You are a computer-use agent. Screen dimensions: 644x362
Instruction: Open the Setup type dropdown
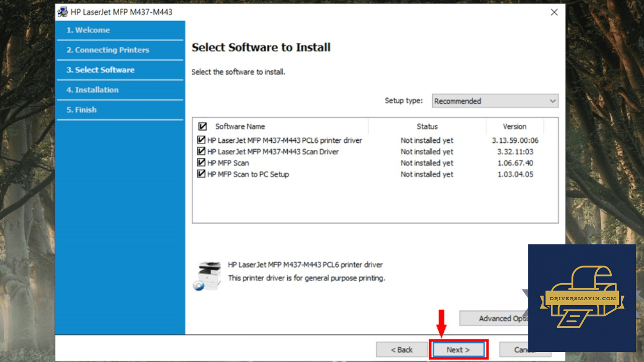495,101
